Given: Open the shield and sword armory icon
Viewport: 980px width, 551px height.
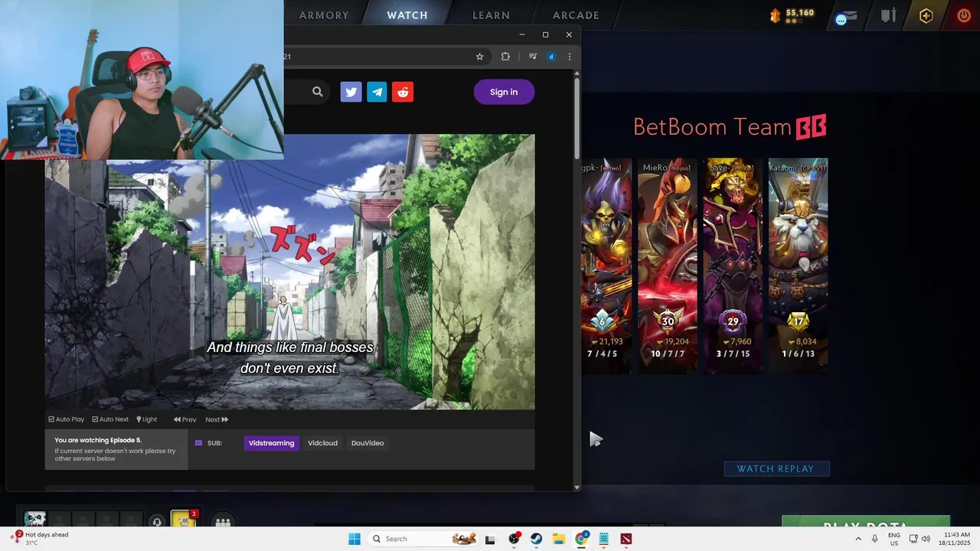Looking at the screenshot, I should [888, 15].
